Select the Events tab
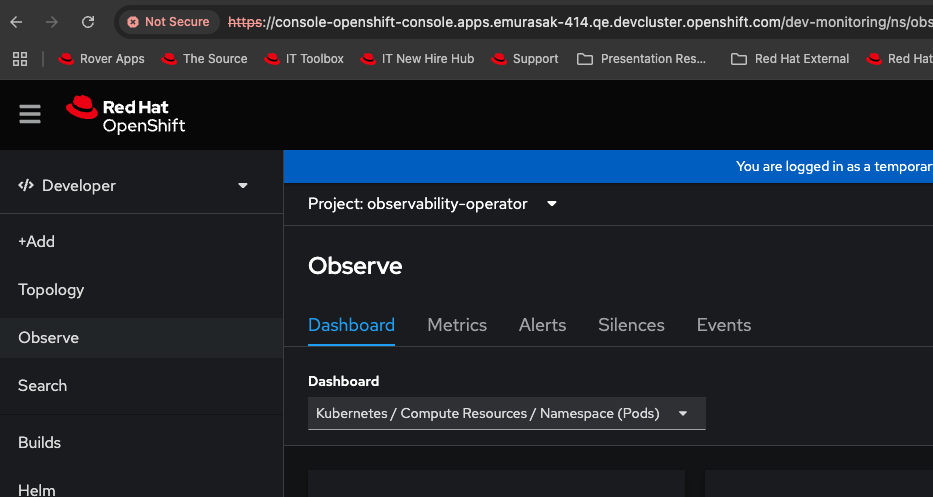933x497 pixels. point(723,325)
